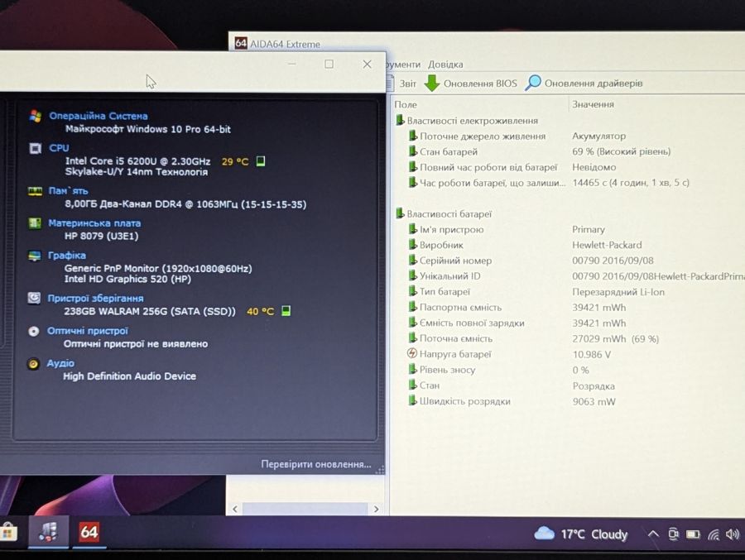Click the Рівень зносу row icon
The image size is (745, 560).
(413, 370)
